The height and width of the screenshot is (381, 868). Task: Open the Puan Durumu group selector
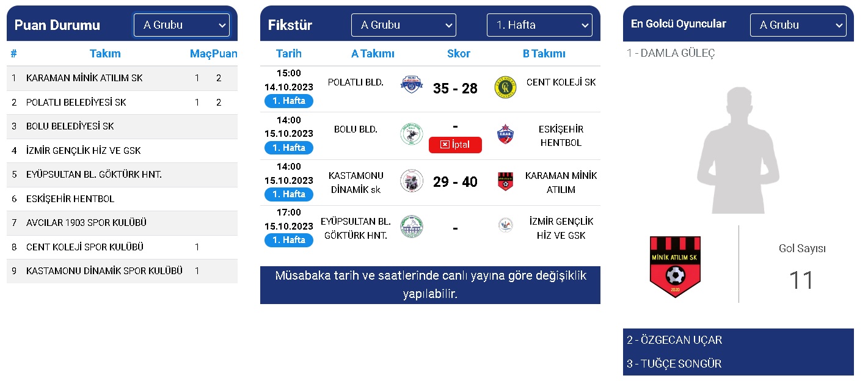[181, 25]
